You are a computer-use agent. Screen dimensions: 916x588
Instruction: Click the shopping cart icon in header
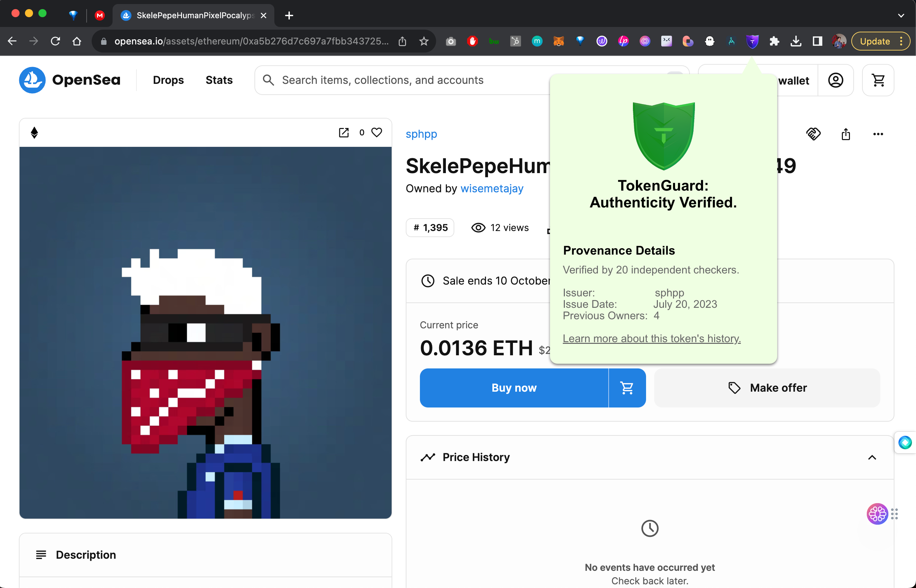pos(878,80)
